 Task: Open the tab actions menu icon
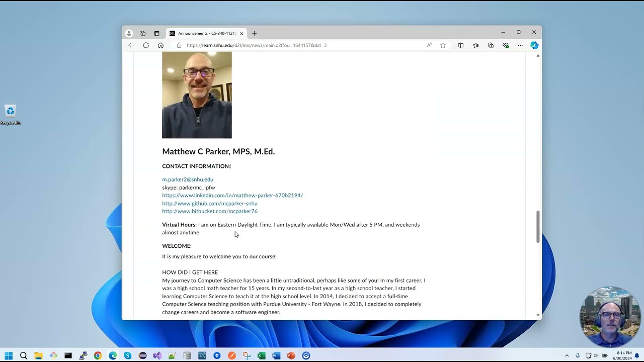tap(156, 33)
